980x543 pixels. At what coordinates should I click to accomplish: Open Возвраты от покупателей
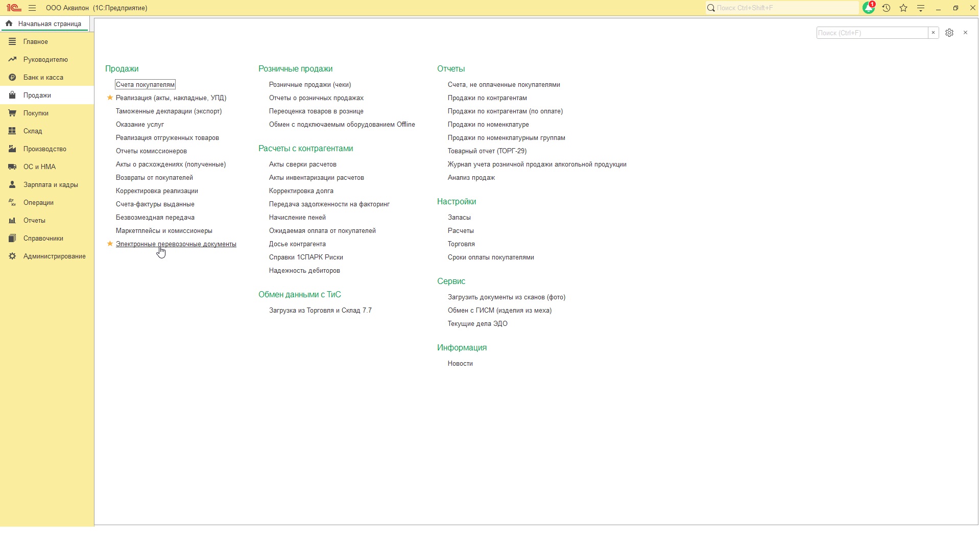pyautogui.click(x=154, y=177)
